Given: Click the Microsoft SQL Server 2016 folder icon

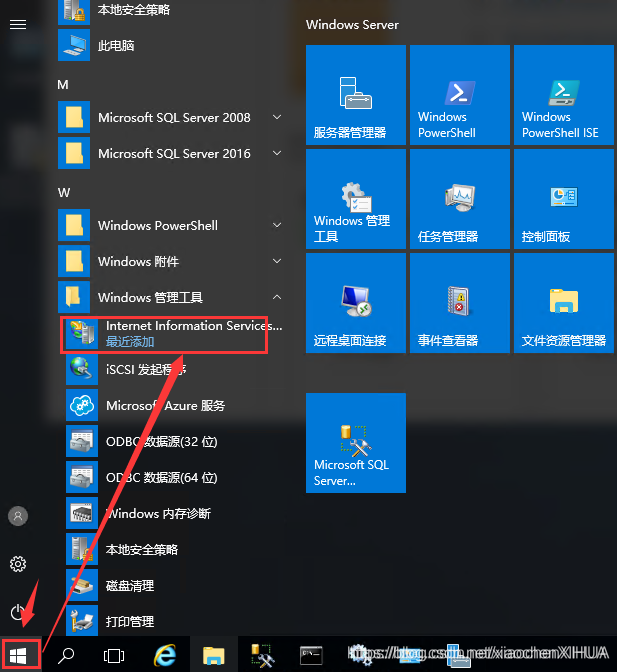Looking at the screenshot, I should [x=74, y=153].
